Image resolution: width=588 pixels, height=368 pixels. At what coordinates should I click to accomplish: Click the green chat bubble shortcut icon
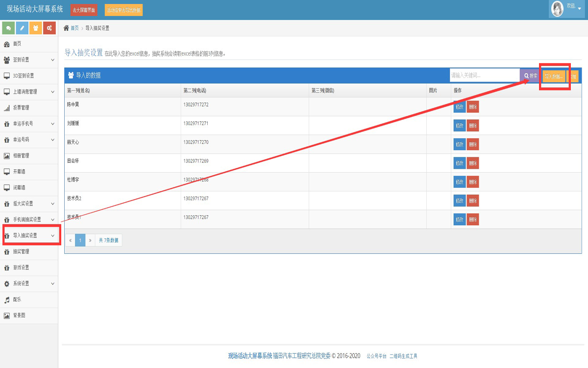[x=8, y=28]
